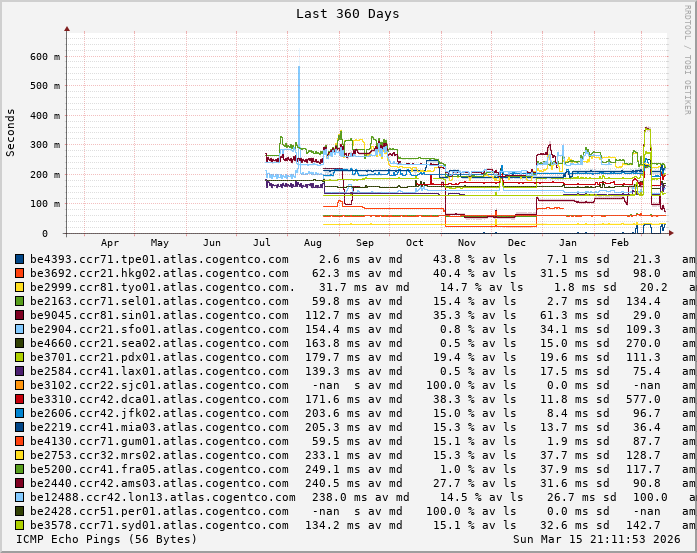
Task: Click the RRDTOOL / TOBI OETIKER watermark
Action: (x=688, y=58)
